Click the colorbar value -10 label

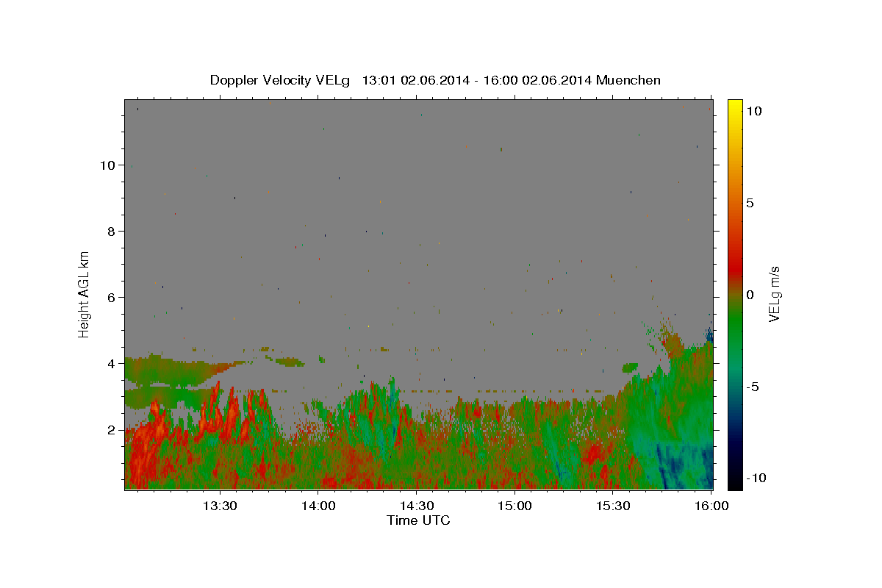coord(755,478)
